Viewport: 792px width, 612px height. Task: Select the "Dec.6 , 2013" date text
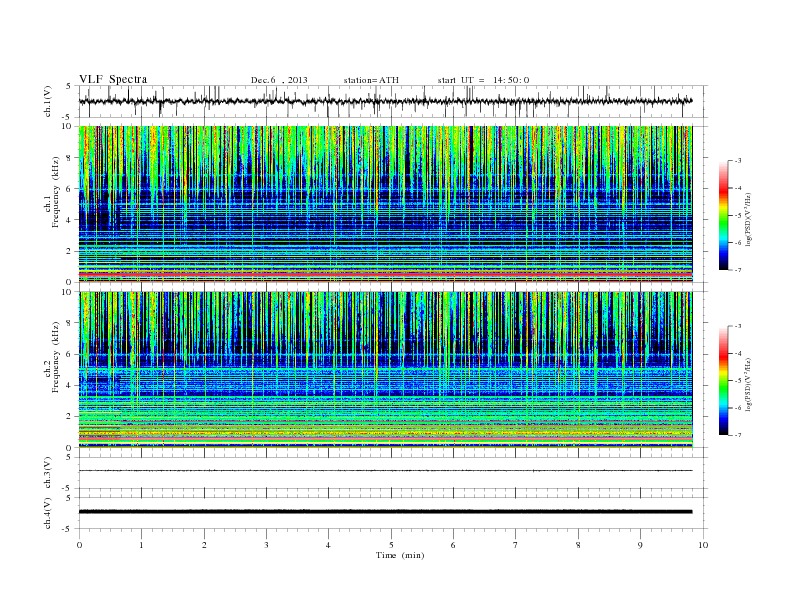click(279, 80)
